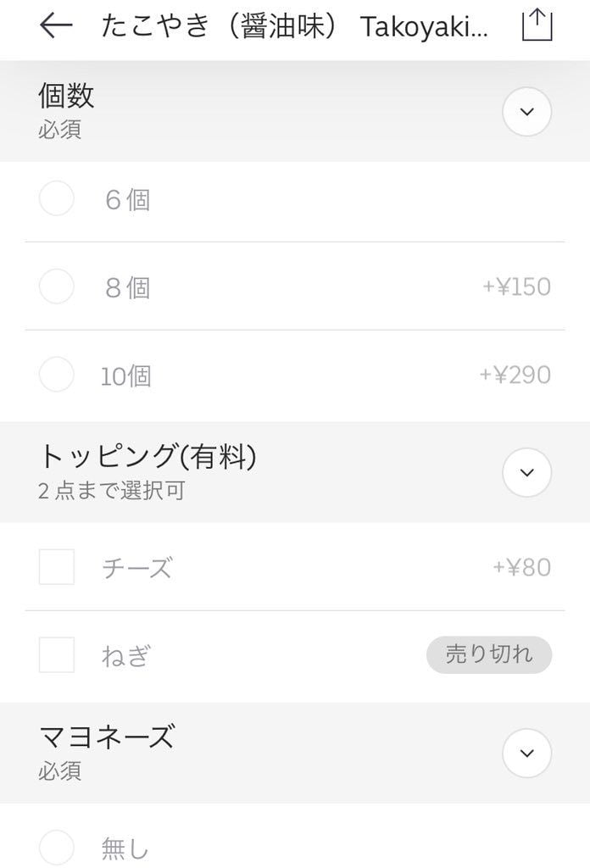Screen dimensions: 590x868
Task: Tap the 売り切れ sold-out badge
Action: (x=488, y=655)
